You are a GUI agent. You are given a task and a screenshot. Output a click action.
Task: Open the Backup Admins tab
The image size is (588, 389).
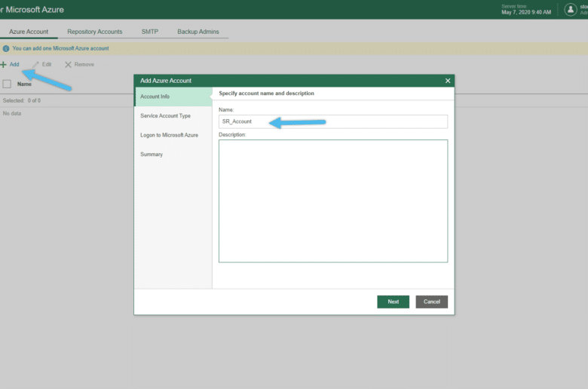[198, 32]
